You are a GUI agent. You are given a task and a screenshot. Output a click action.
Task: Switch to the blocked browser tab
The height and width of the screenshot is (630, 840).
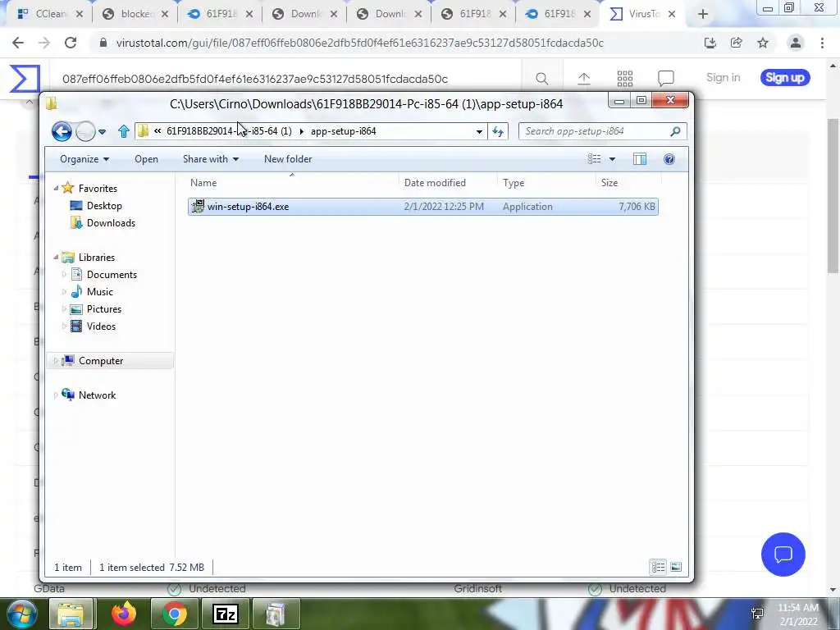(x=135, y=14)
